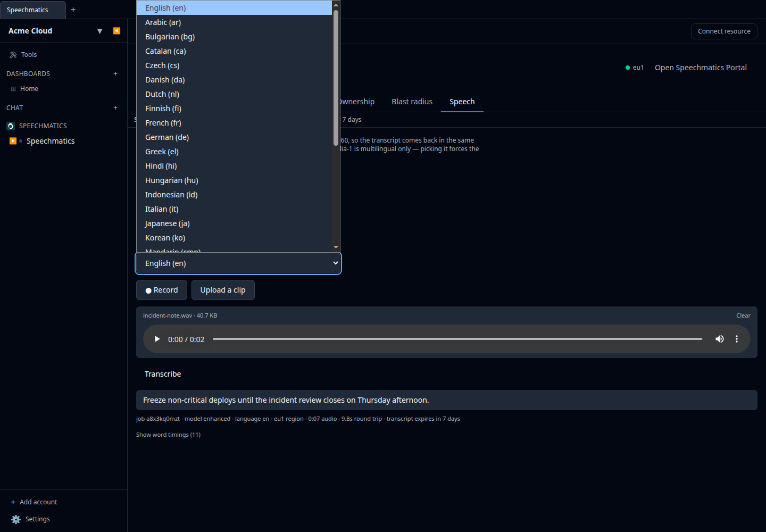Click the Transcribe button
Image resolution: width=766 pixels, height=532 pixels.
tap(163, 374)
